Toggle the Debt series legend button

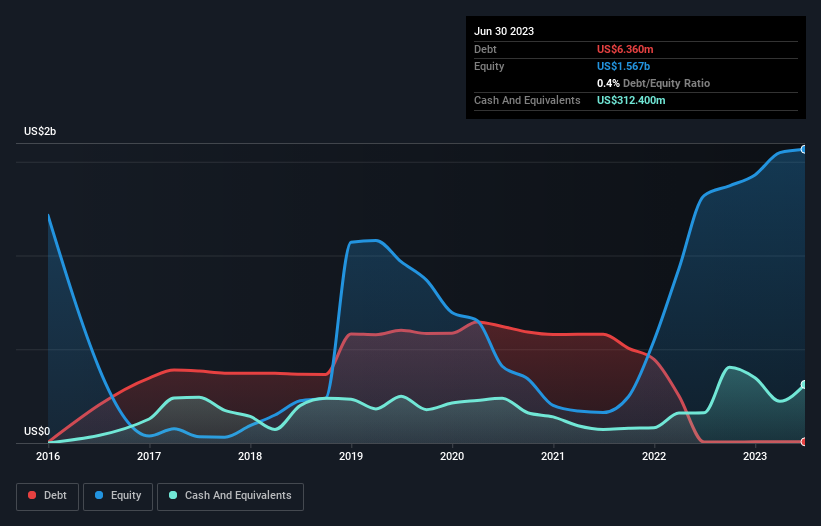pos(48,496)
